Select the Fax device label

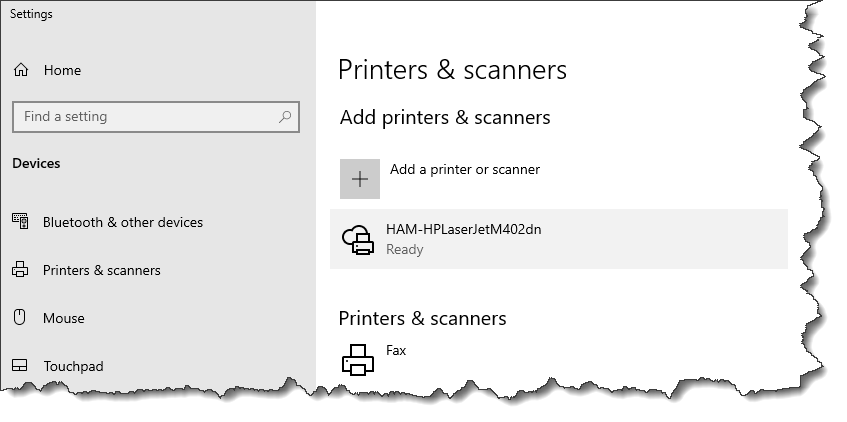pyautogui.click(x=396, y=350)
